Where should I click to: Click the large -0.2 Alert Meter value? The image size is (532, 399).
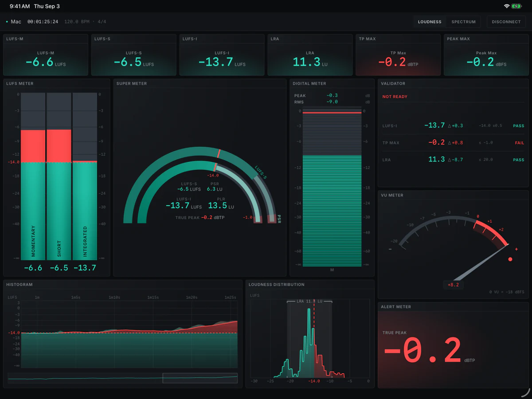[x=423, y=351]
